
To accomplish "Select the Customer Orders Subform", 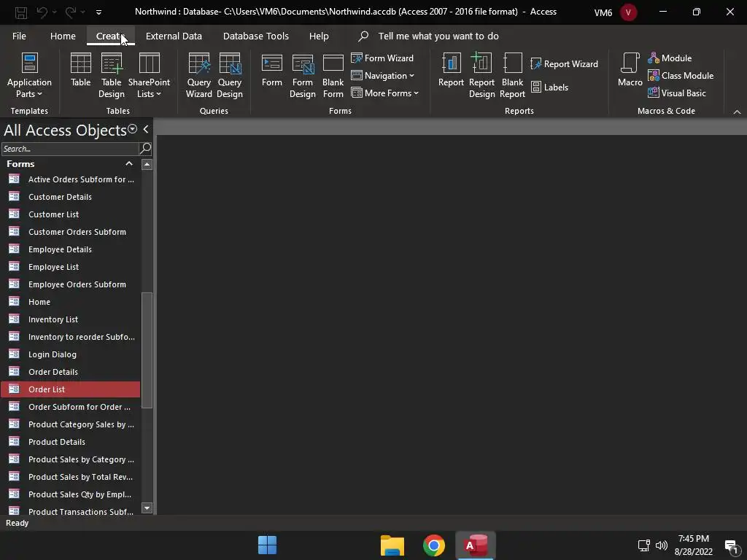I will coord(71,232).
